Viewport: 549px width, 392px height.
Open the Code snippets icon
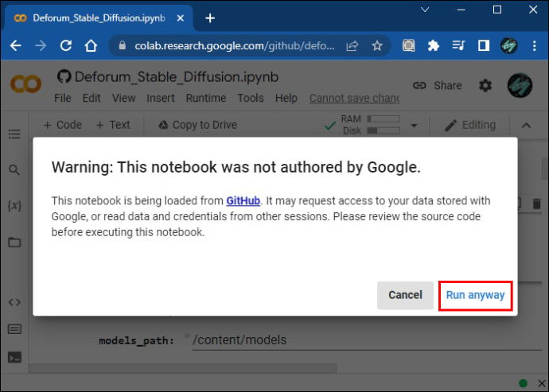tap(14, 301)
